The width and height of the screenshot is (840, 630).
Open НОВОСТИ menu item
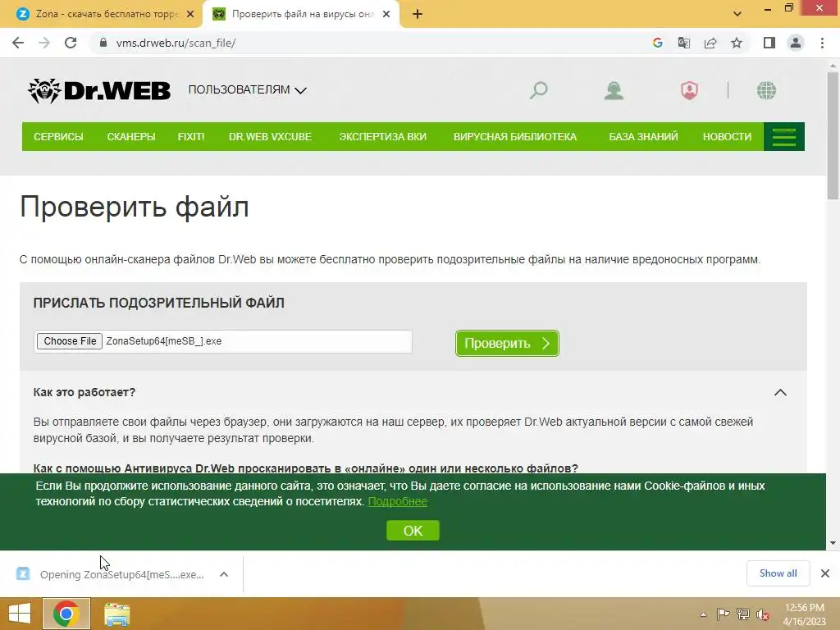tap(727, 137)
